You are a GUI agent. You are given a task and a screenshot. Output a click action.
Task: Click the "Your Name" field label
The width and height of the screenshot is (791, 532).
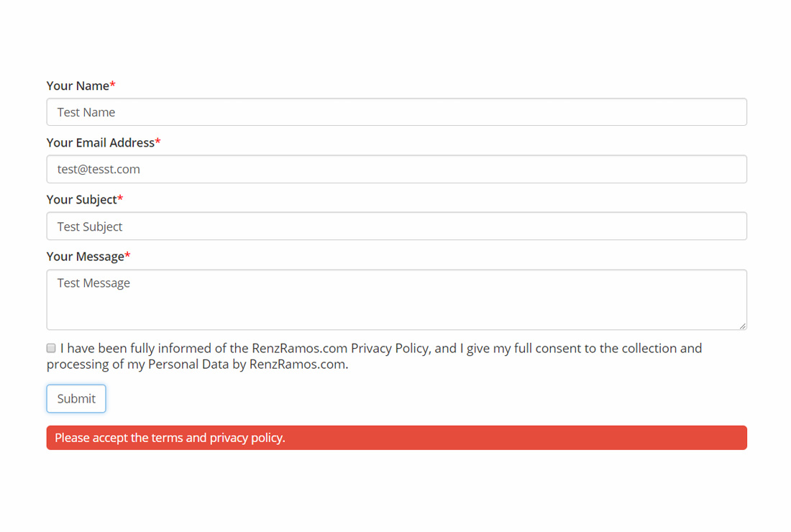click(x=78, y=86)
